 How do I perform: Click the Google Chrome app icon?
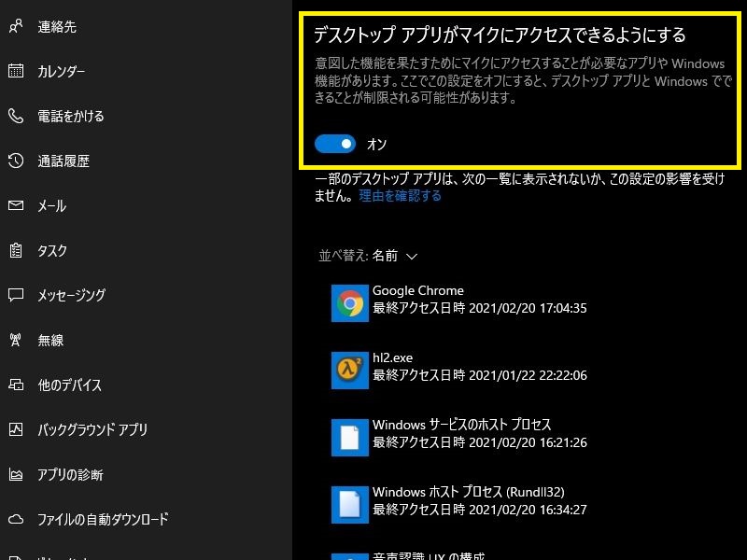(x=349, y=302)
